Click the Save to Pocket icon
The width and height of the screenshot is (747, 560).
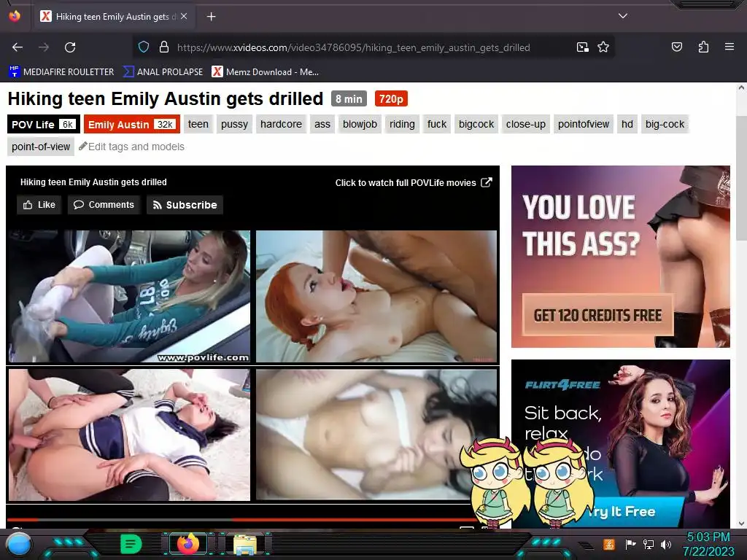(x=676, y=47)
